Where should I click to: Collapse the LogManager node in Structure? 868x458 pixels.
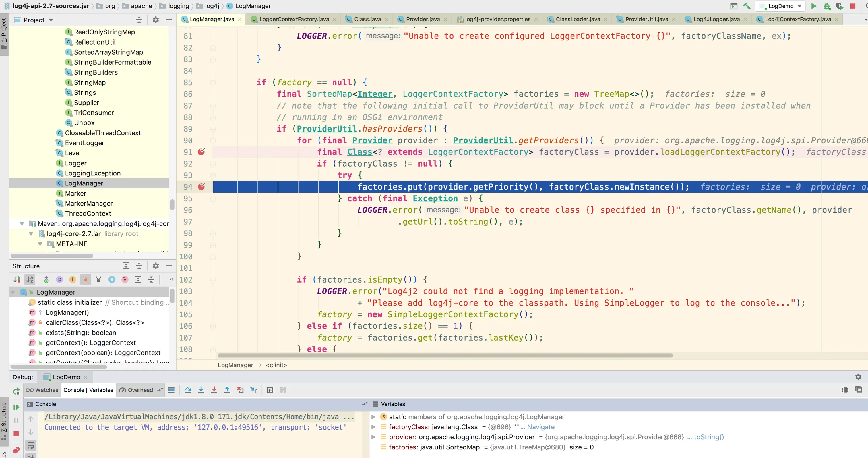click(13, 292)
